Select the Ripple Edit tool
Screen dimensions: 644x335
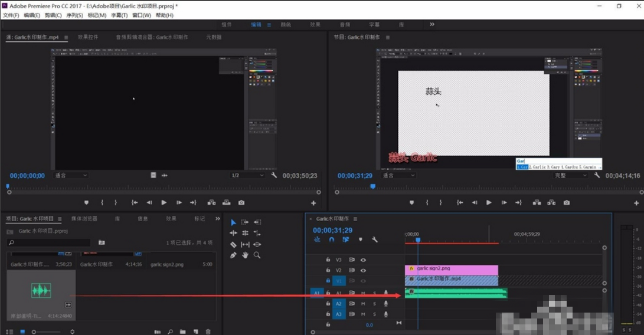[x=233, y=233]
